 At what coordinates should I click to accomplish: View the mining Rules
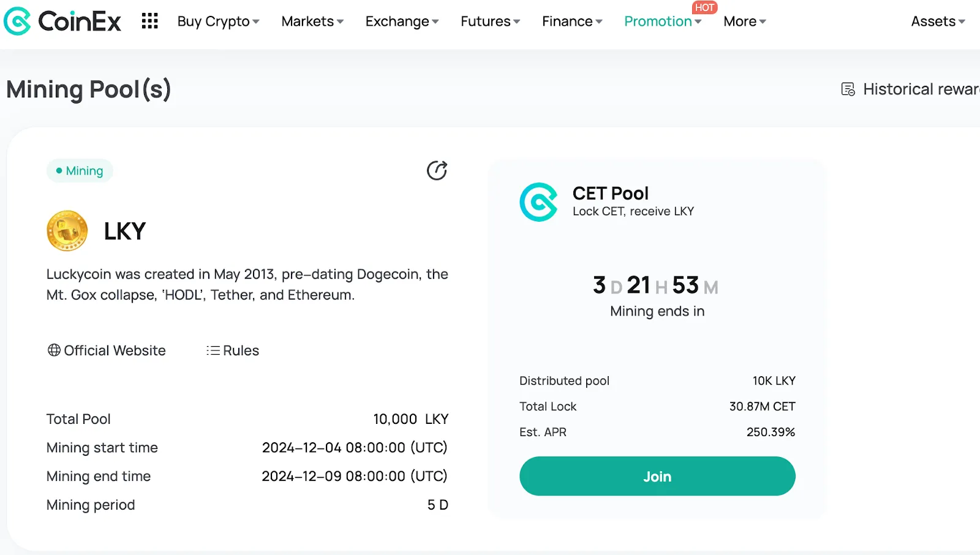click(x=233, y=350)
